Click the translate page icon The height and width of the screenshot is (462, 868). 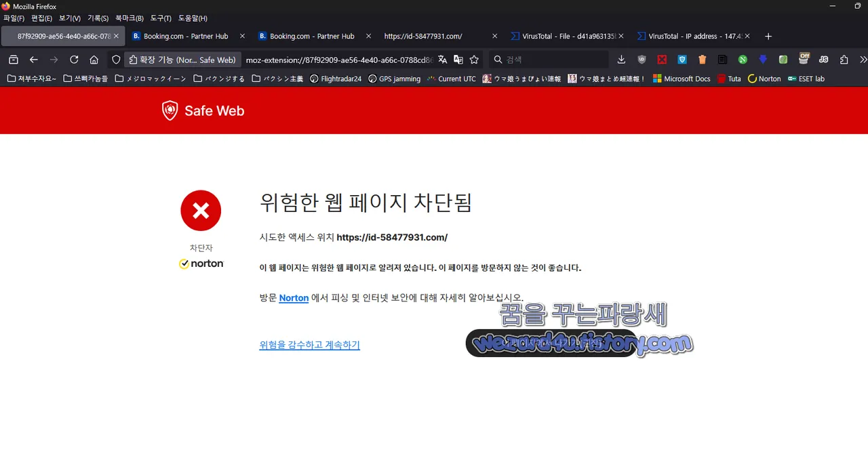tap(442, 60)
